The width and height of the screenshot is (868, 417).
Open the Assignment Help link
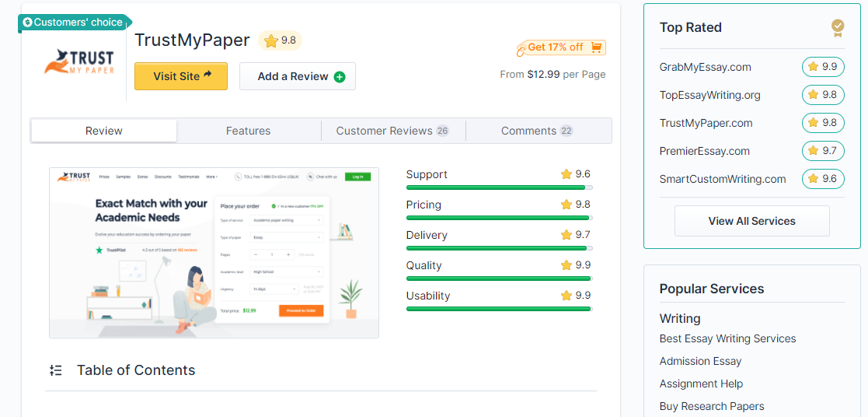(701, 384)
